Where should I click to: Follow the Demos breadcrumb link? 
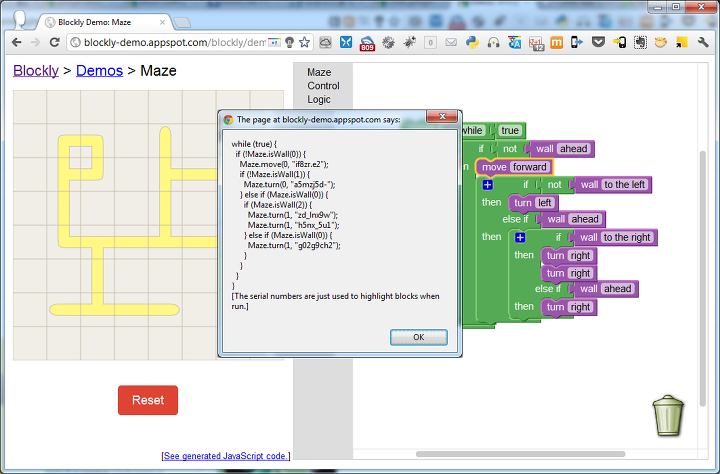(x=99, y=71)
